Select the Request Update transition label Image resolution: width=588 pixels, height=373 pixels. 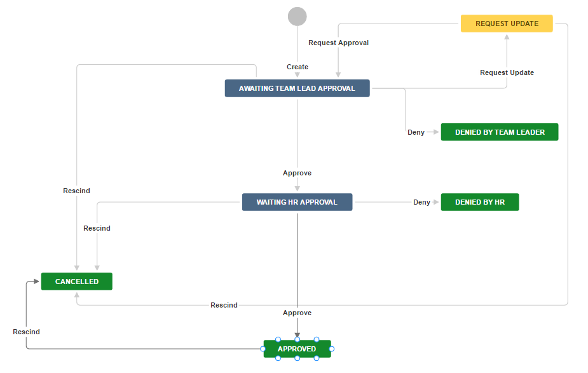(x=507, y=72)
